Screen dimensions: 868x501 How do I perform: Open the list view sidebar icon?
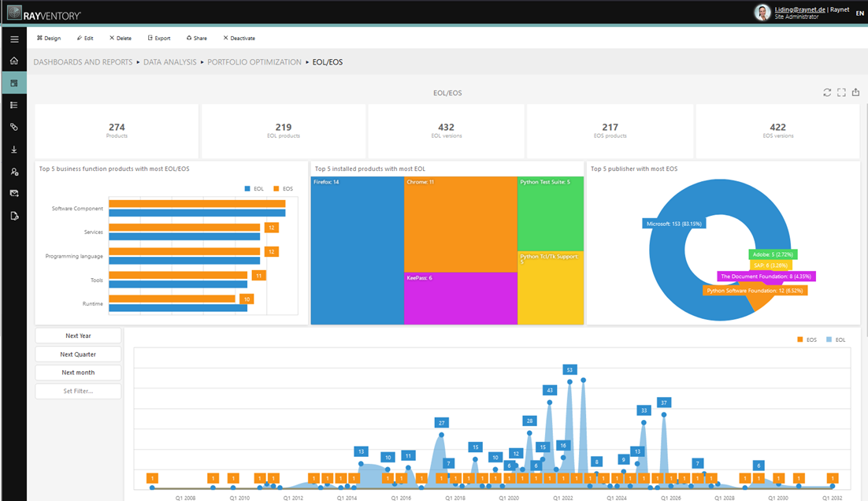pyautogui.click(x=14, y=105)
